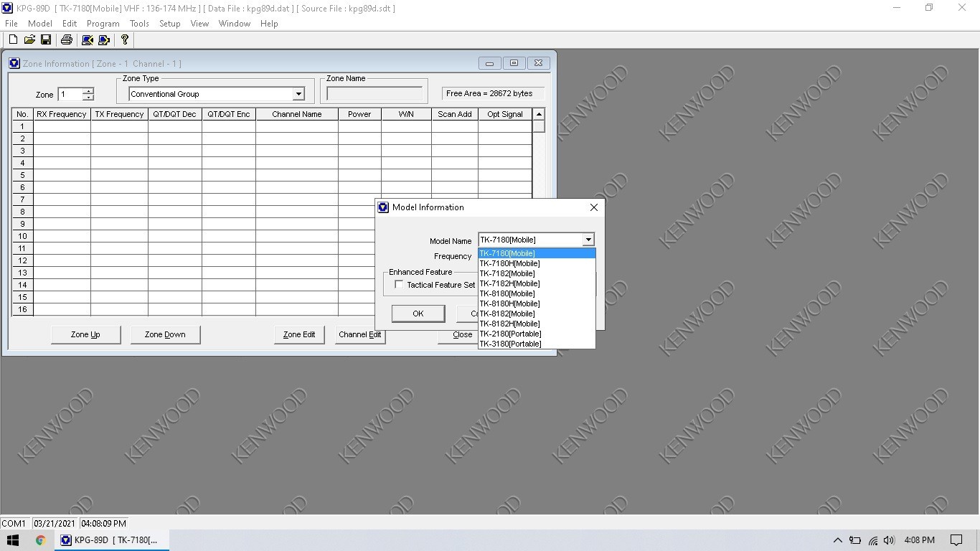Click the Model Information dialog icon
Screen dimensions: 980x551
click(382, 207)
